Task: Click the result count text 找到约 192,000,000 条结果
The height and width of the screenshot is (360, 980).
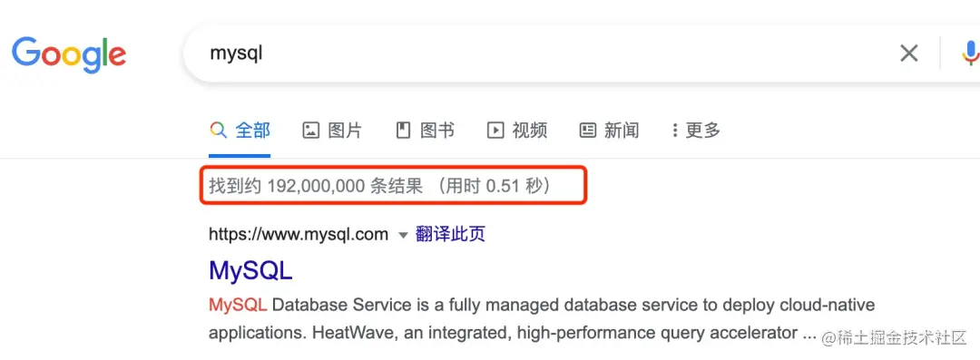Action: coord(316,186)
